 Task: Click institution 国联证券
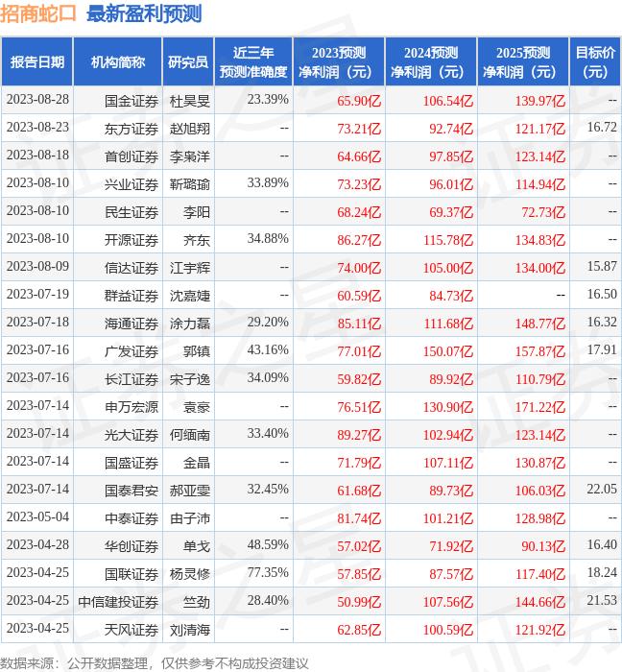pyautogui.click(x=132, y=574)
